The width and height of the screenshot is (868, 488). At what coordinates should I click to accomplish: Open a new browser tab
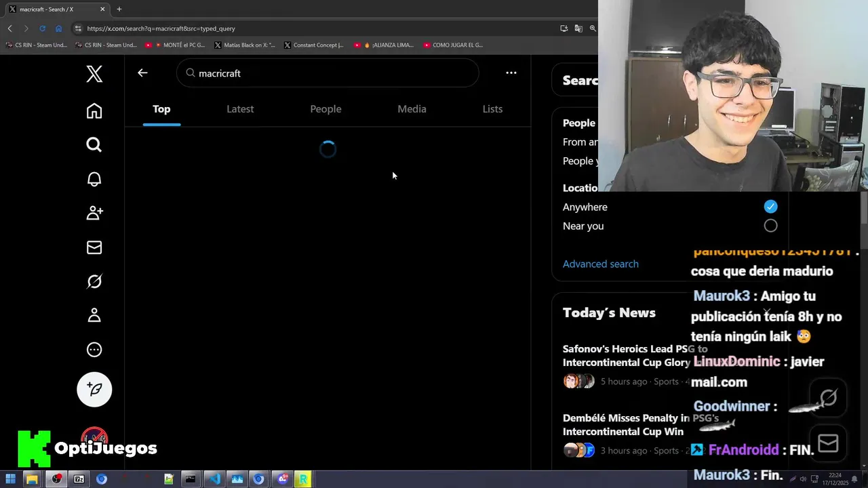point(119,9)
